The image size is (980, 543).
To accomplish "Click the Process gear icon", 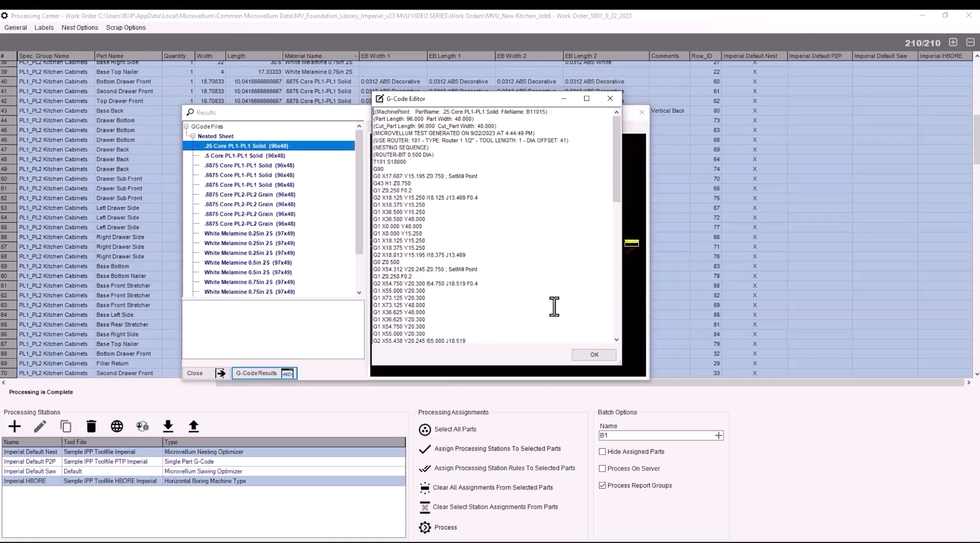I will [x=425, y=528].
